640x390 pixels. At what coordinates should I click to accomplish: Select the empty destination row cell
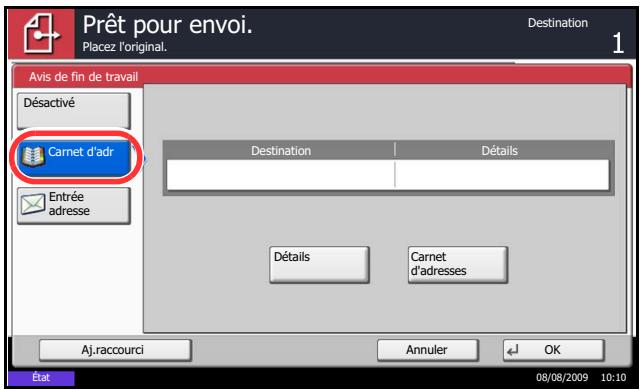pyautogui.click(x=280, y=175)
